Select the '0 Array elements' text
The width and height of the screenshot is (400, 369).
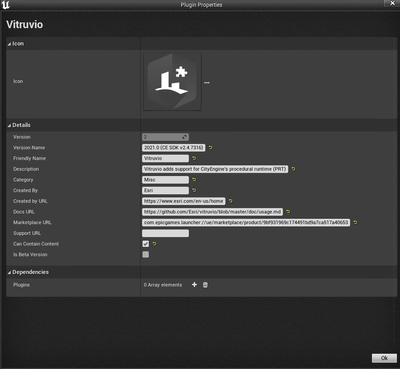(163, 285)
